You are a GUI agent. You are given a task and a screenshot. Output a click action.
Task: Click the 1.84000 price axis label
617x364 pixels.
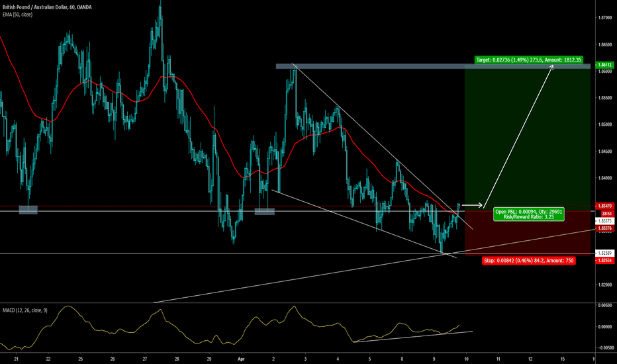pos(605,178)
